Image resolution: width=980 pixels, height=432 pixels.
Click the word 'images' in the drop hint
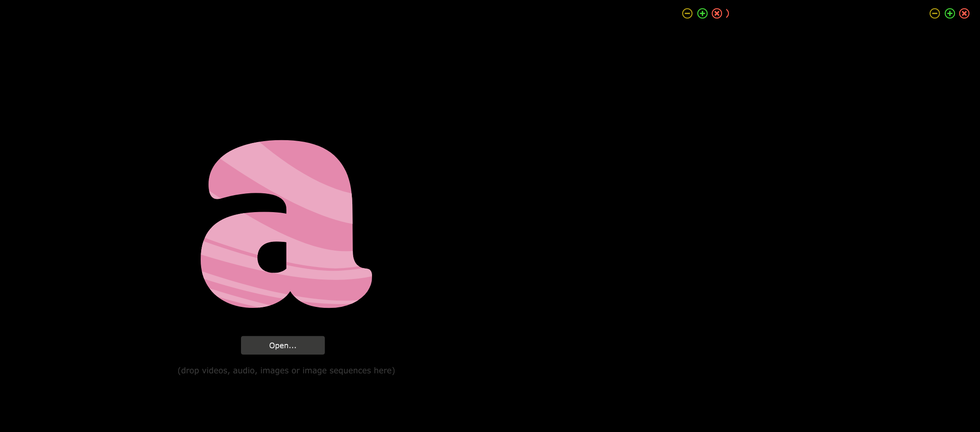(x=274, y=371)
